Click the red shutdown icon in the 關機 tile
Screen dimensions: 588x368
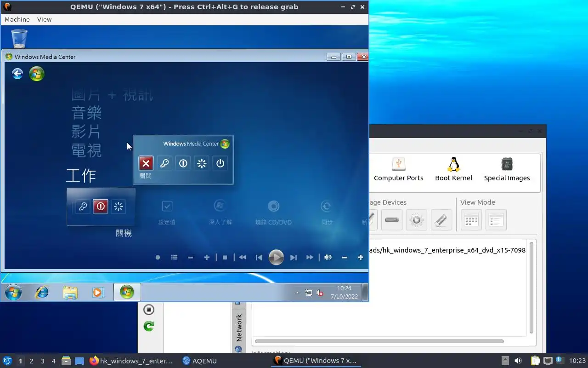click(x=101, y=207)
